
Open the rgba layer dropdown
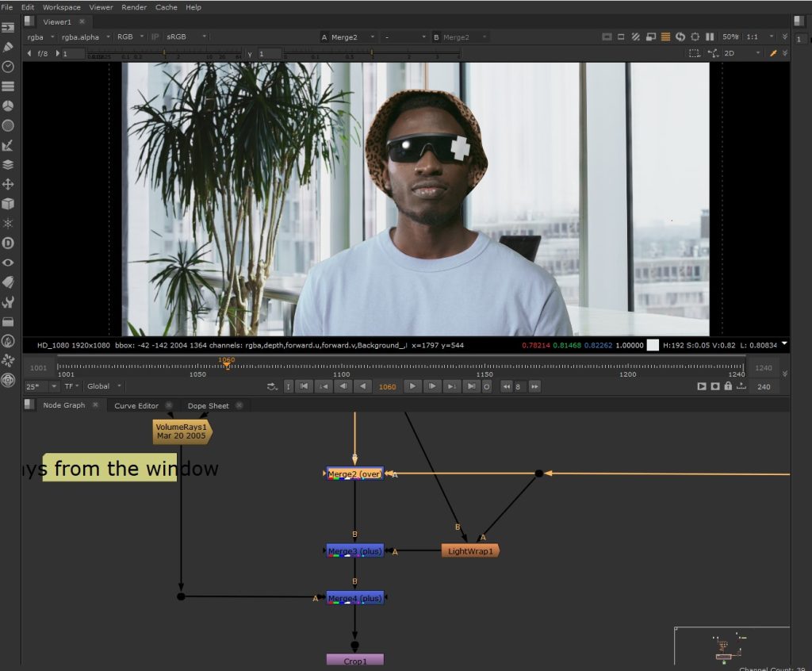[x=40, y=36]
